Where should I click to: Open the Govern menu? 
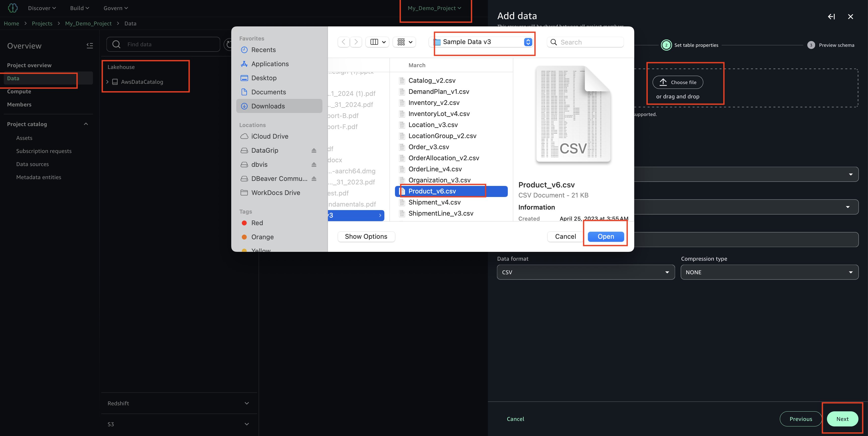(x=116, y=8)
